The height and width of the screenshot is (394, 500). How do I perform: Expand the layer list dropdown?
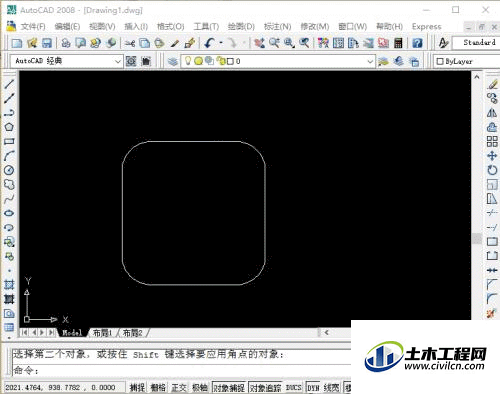point(370,61)
